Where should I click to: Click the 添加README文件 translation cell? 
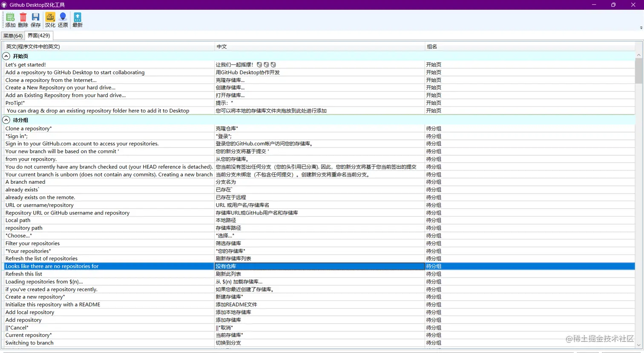point(319,304)
